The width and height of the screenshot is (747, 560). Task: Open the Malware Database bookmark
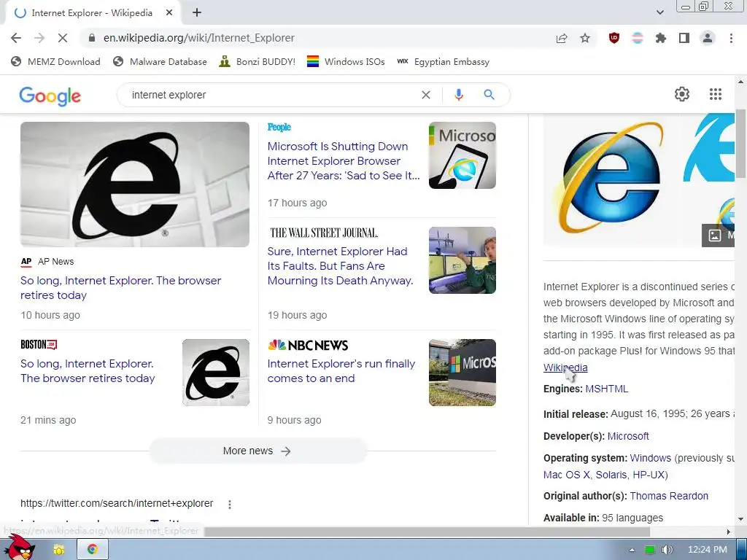click(160, 61)
